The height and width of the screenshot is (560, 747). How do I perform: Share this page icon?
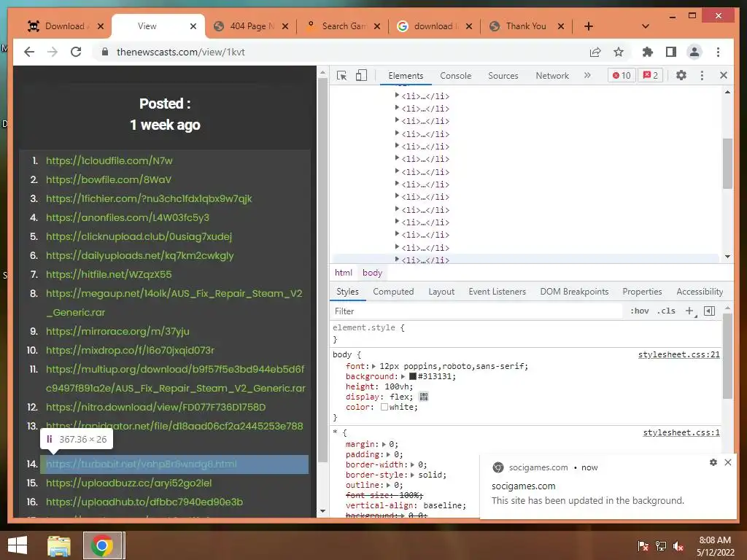click(x=595, y=52)
